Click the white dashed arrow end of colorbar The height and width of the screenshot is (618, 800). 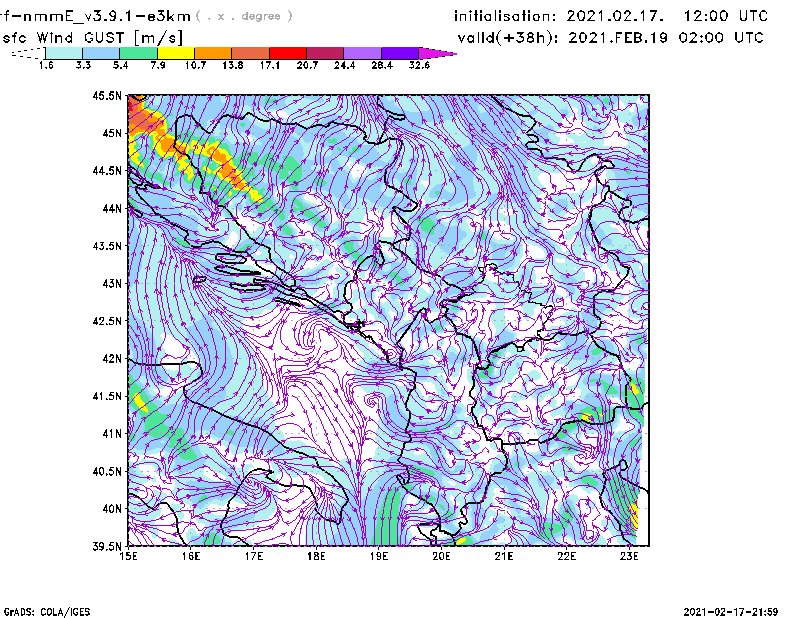coord(28,53)
